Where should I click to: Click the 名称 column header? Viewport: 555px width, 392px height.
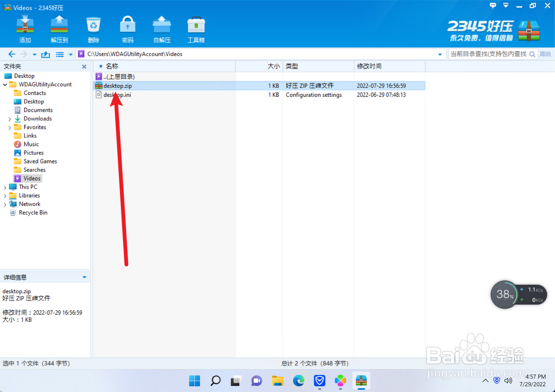point(112,66)
